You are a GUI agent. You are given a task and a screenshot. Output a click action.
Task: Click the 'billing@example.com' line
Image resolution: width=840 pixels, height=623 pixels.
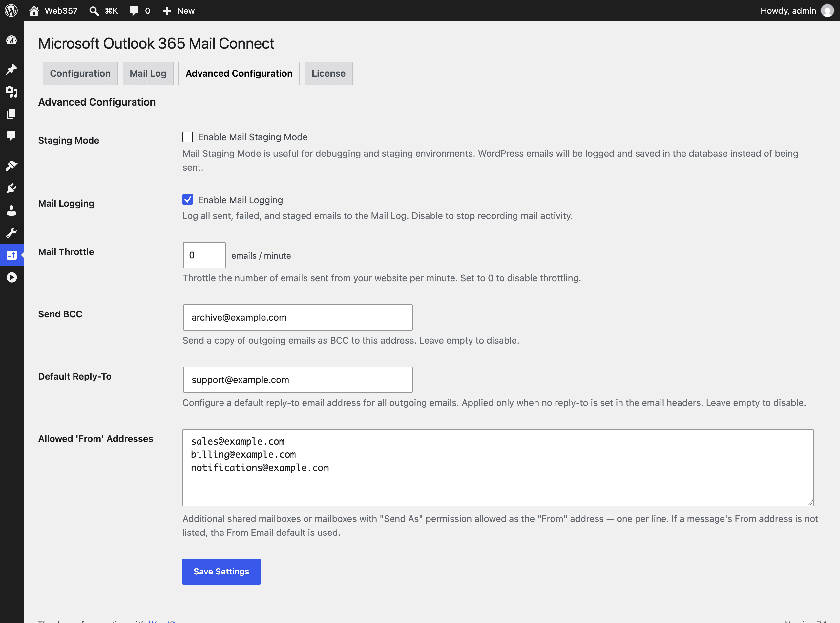[x=243, y=454]
